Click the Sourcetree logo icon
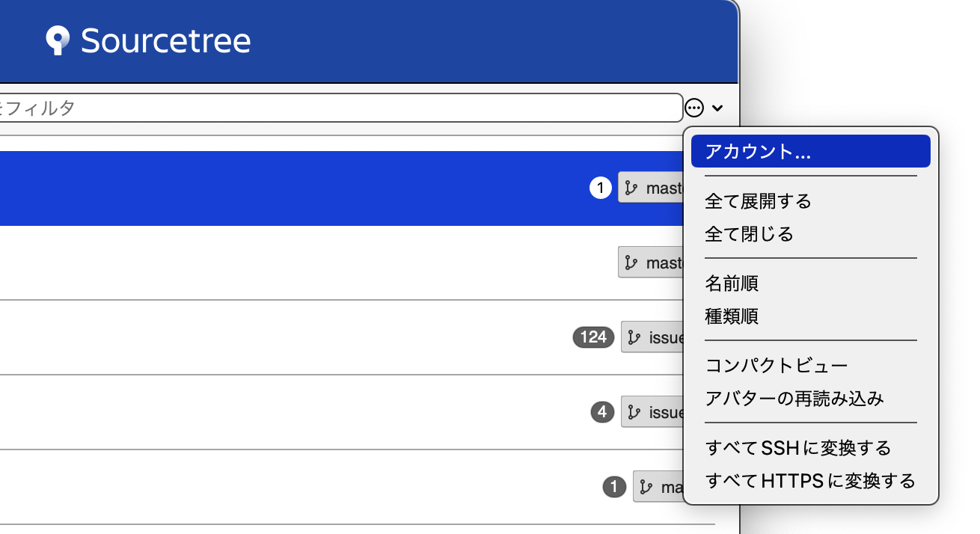 click(56, 41)
